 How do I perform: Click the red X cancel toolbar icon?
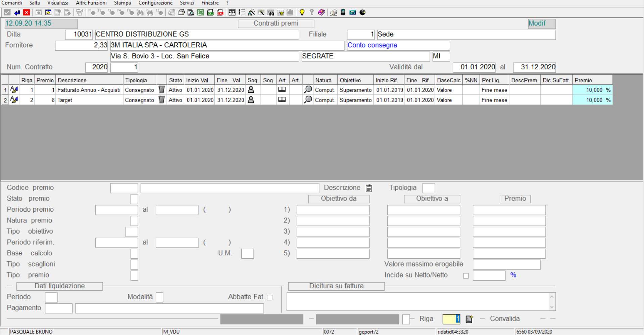(27, 12)
